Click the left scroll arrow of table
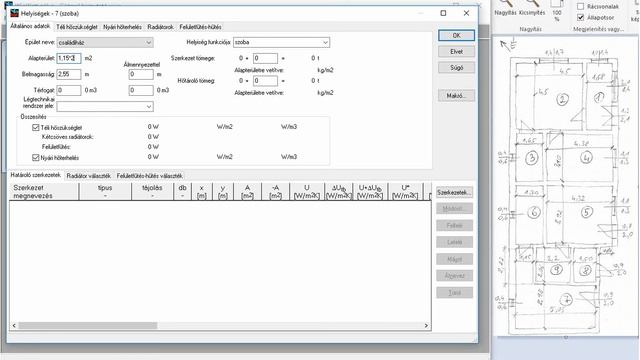Image resolution: width=640 pixels, height=360 pixels. (x=14, y=326)
